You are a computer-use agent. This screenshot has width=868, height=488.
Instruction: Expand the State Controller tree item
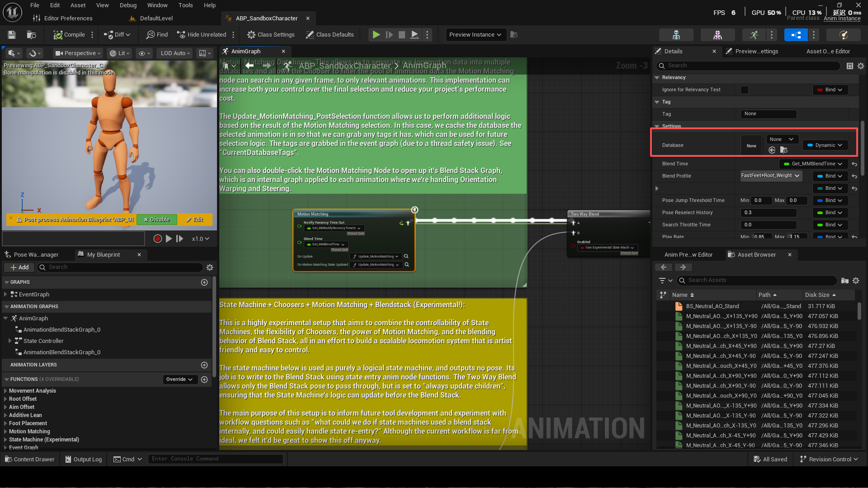click(x=10, y=341)
